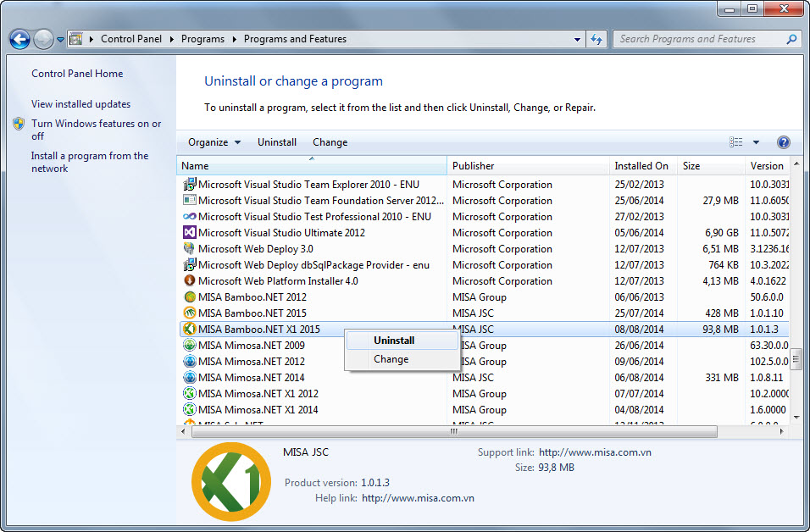Click the vertical scrollbar down arrow
The height and width of the screenshot is (532, 810).
796,418
